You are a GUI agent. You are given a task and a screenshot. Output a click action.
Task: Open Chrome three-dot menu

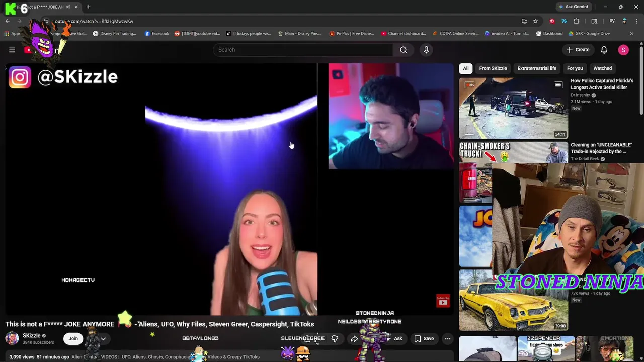(636, 21)
